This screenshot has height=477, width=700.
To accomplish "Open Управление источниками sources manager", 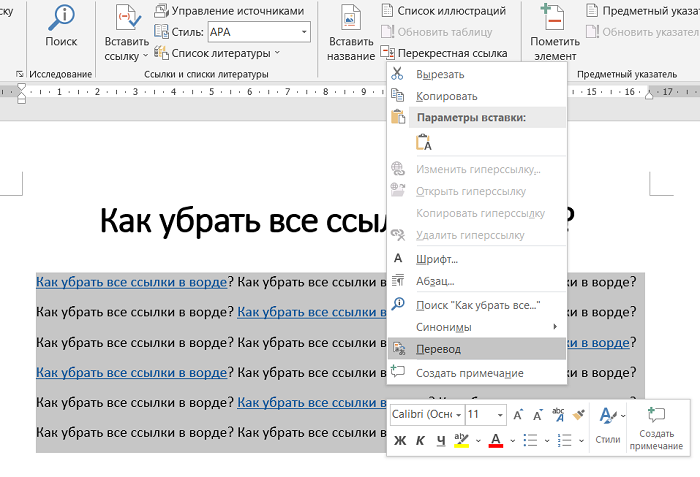I will (x=229, y=11).
